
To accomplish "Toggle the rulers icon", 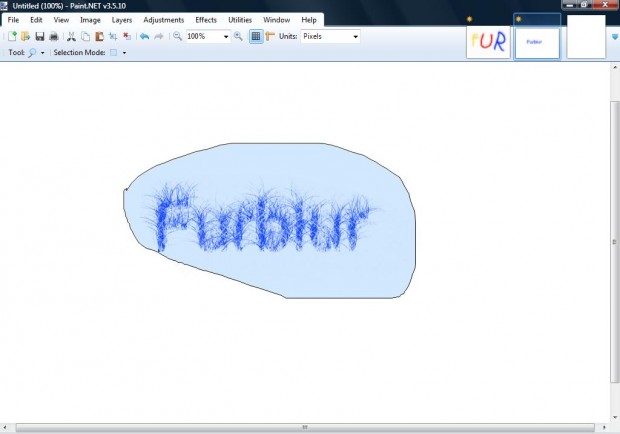I will (270, 36).
